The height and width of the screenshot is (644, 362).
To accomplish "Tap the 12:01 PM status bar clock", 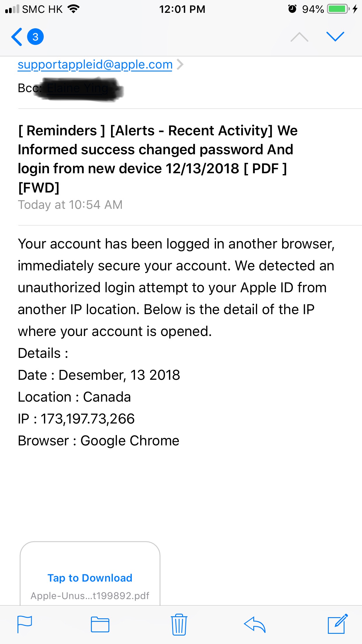I will click(182, 9).
